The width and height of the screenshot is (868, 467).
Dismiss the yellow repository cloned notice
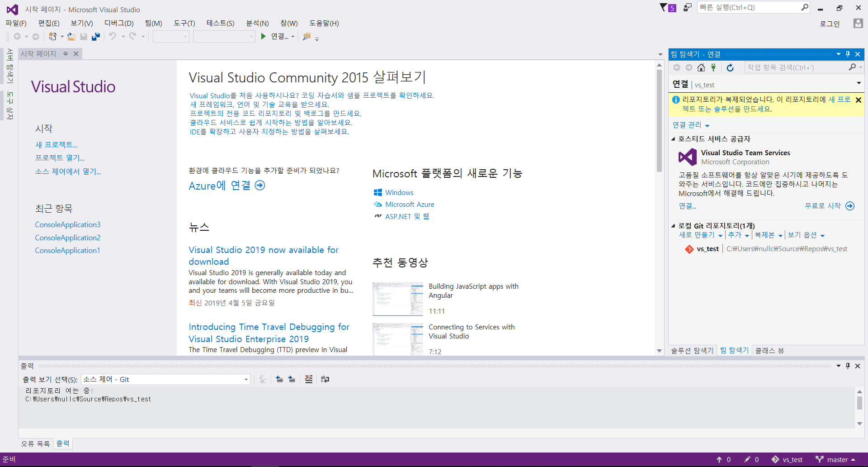[x=859, y=100]
